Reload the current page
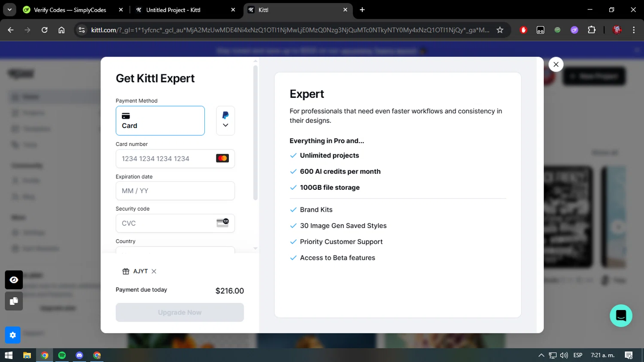Screen dimensions: 644x362 44,30
